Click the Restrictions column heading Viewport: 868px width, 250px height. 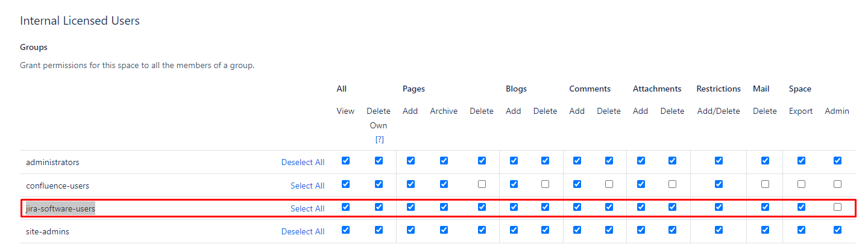(x=719, y=89)
